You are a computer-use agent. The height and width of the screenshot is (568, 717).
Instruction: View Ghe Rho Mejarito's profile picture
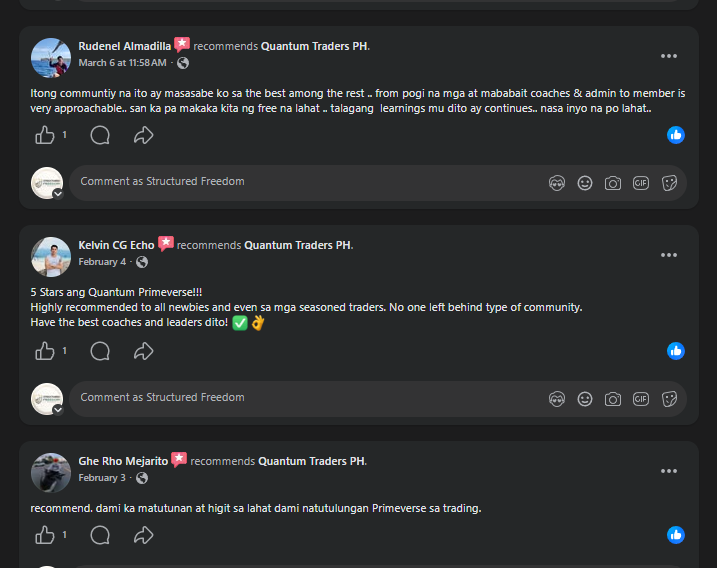51,472
